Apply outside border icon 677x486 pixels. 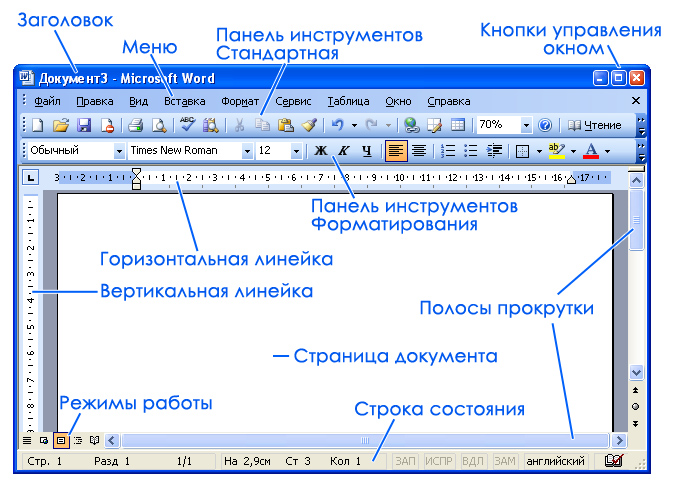(x=522, y=151)
